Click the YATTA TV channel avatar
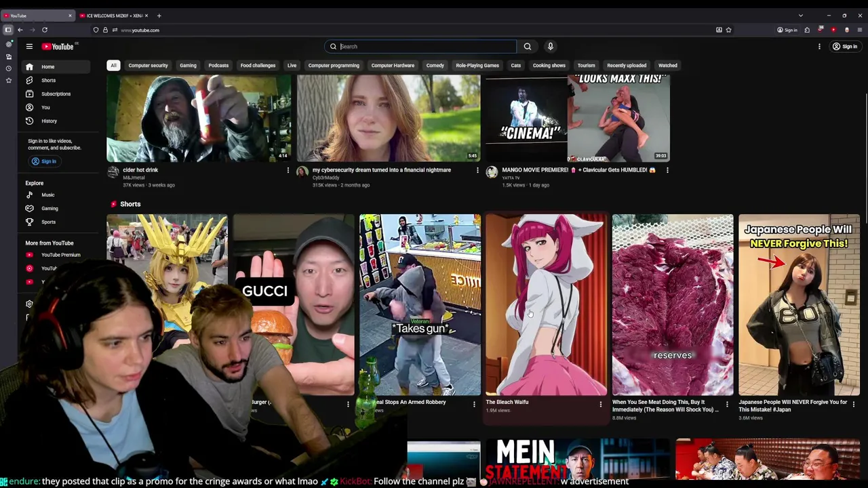 coord(492,172)
